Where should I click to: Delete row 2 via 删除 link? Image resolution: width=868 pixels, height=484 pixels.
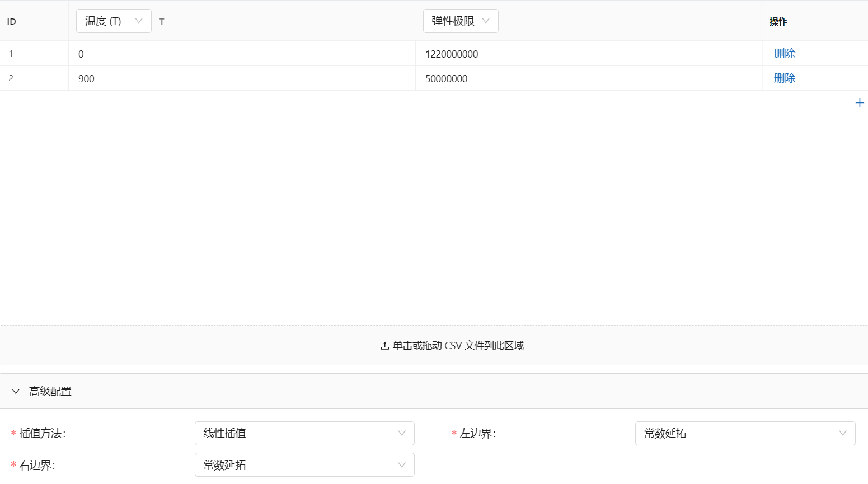785,78
